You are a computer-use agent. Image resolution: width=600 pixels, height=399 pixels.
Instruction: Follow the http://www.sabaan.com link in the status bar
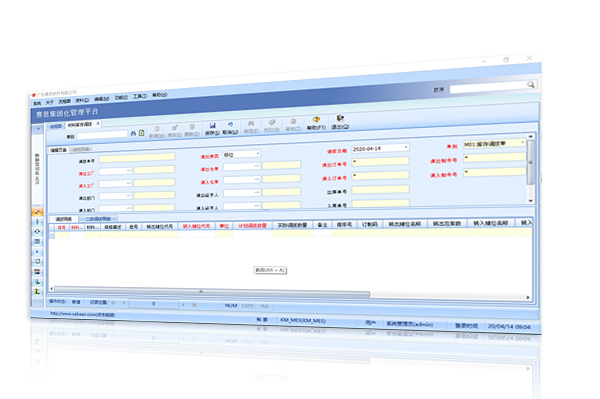click(82, 314)
